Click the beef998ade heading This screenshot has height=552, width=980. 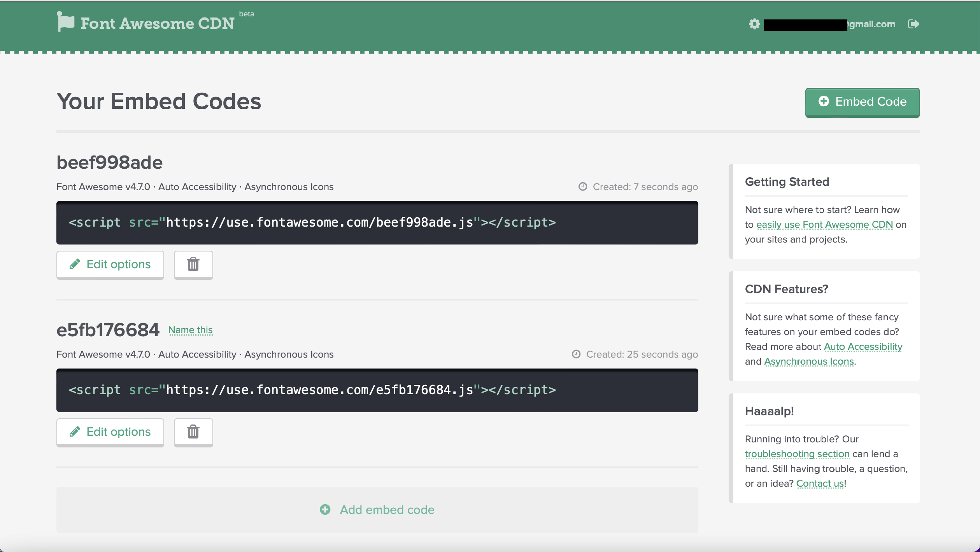[109, 162]
